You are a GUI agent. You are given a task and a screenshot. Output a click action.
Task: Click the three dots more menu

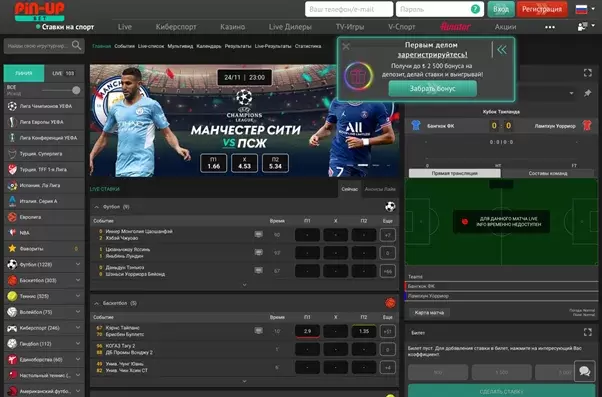(550, 27)
